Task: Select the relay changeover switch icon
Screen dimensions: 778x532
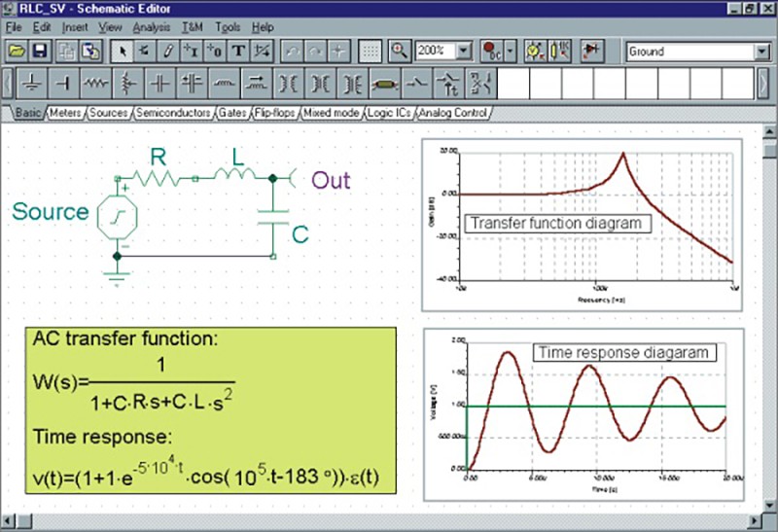Action: pos(480,84)
